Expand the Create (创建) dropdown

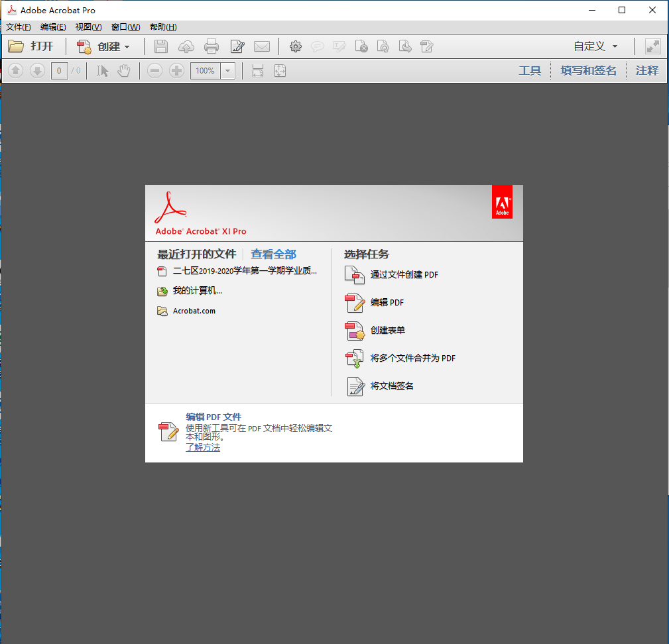pos(127,47)
